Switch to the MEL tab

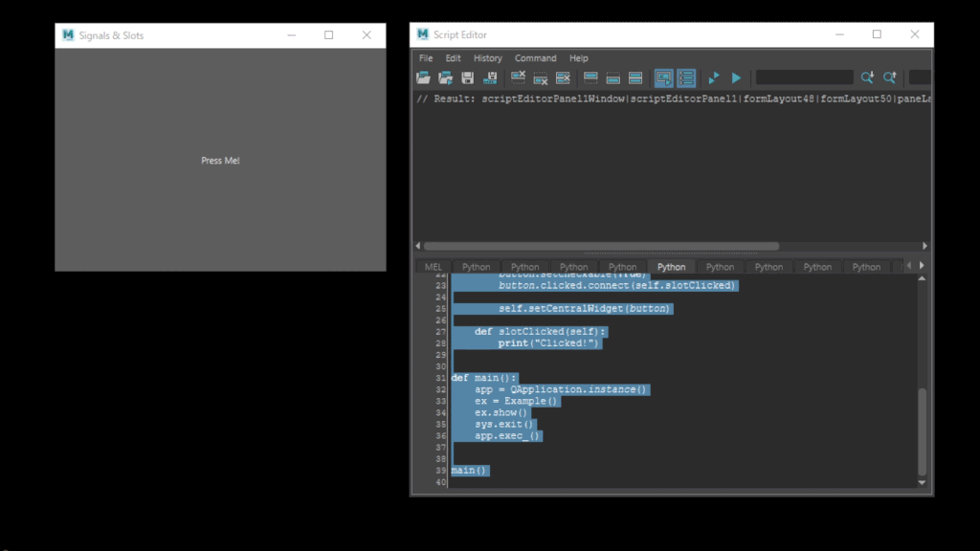pos(434,267)
